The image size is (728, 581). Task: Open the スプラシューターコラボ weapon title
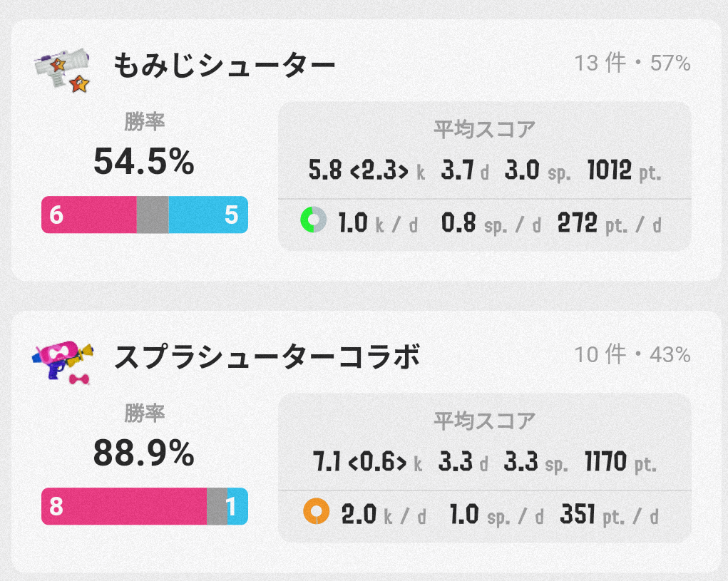[x=267, y=358]
